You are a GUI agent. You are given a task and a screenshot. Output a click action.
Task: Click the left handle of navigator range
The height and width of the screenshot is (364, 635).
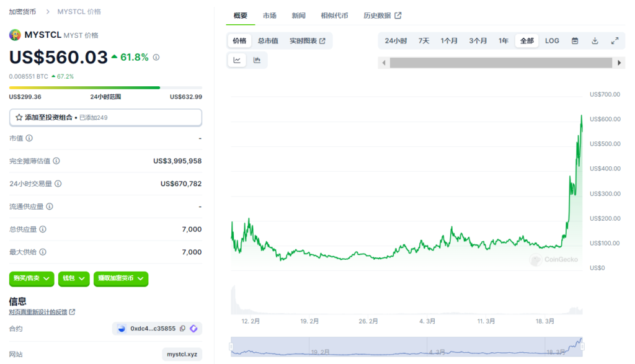[x=231, y=347]
